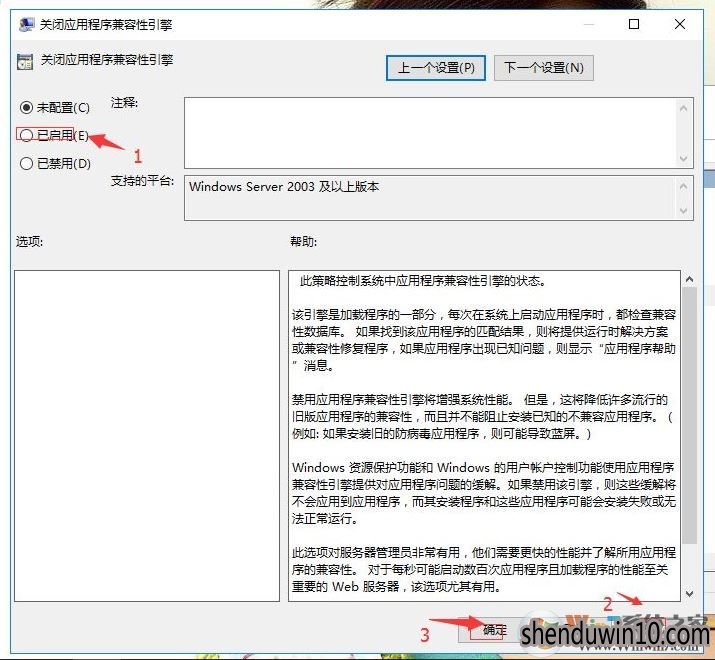The image size is (715, 660).
Task: Maximize the policy dialog window
Action: (x=633, y=24)
